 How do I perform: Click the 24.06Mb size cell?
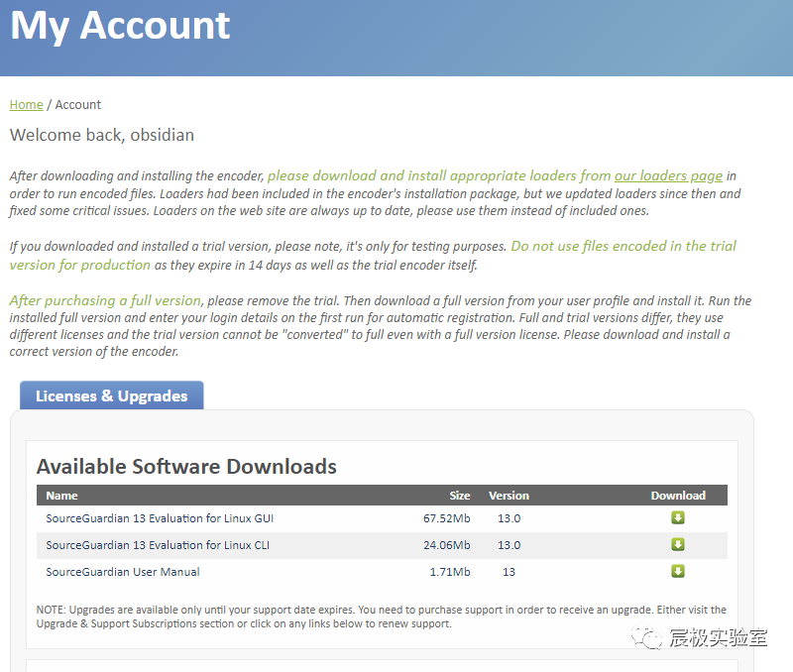[447, 545]
